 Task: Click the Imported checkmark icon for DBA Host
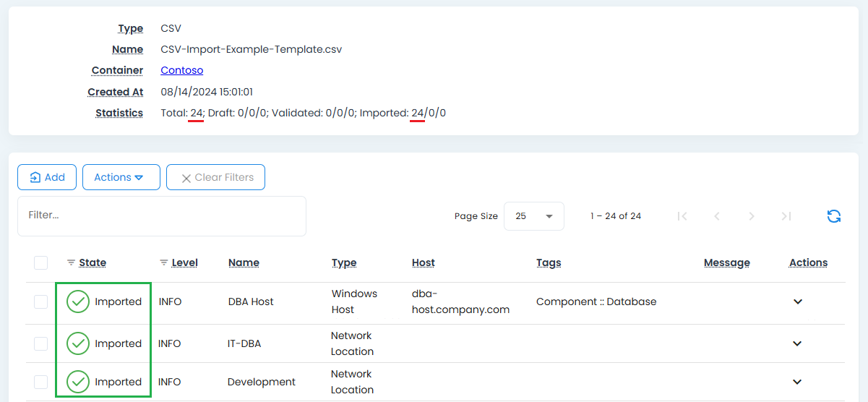click(x=78, y=302)
